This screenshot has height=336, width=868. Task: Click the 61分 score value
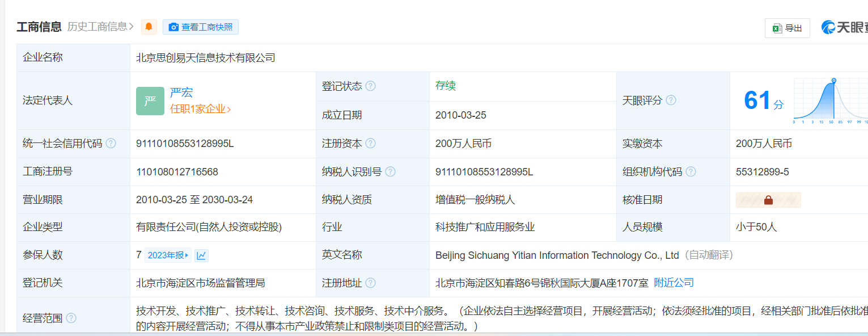click(x=764, y=100)
